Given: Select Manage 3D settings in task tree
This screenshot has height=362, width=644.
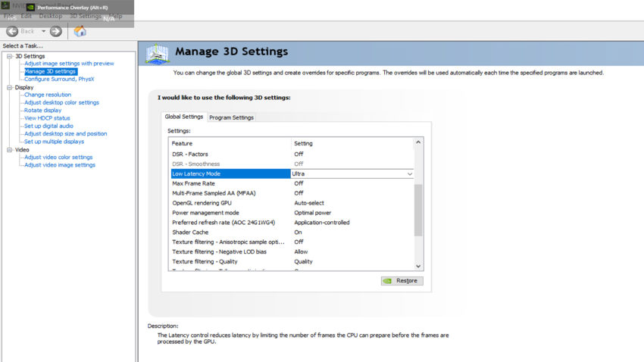Looking at the screenshot, I should pyautogui.click(x=50, y=71).
